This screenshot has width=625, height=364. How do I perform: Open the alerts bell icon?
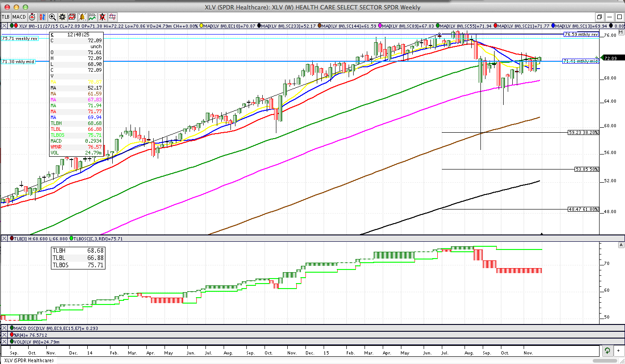82,17
